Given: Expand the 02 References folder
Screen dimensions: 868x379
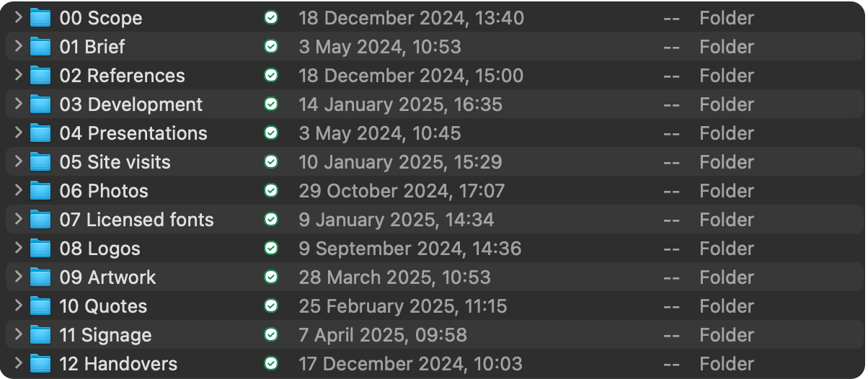Looking at the screenshot, I should (19, 76).
